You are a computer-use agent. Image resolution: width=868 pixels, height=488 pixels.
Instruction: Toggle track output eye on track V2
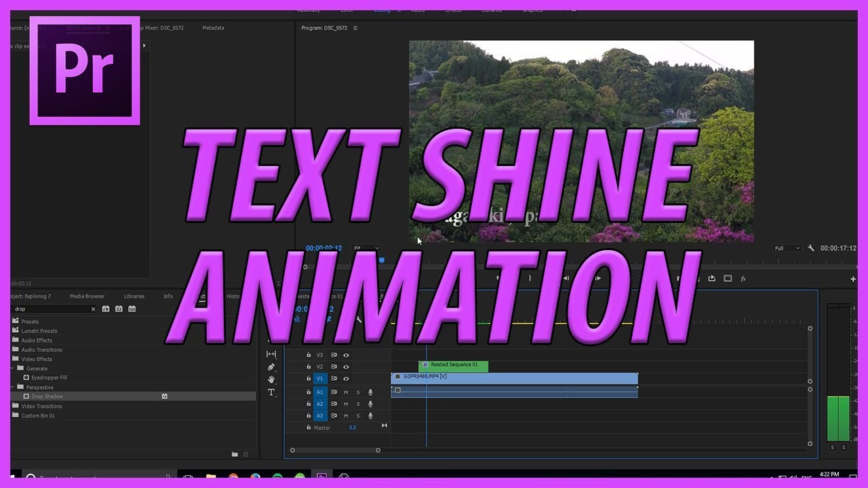tap(346, 367)
